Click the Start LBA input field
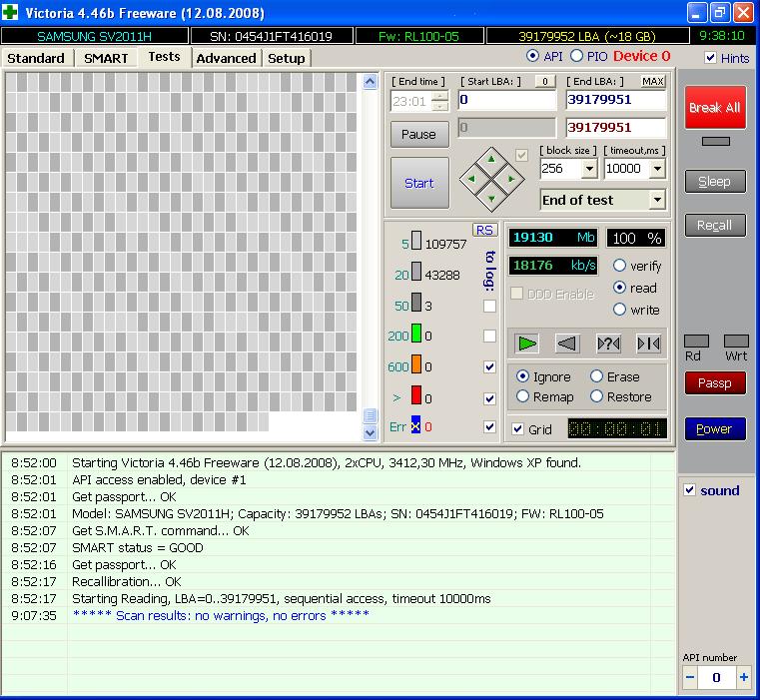The width and height of the screenshot is (760, 700). [x=506, y=100]
